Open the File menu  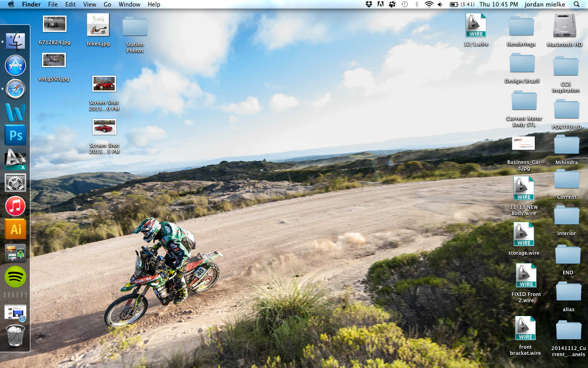tap(53, 4)
